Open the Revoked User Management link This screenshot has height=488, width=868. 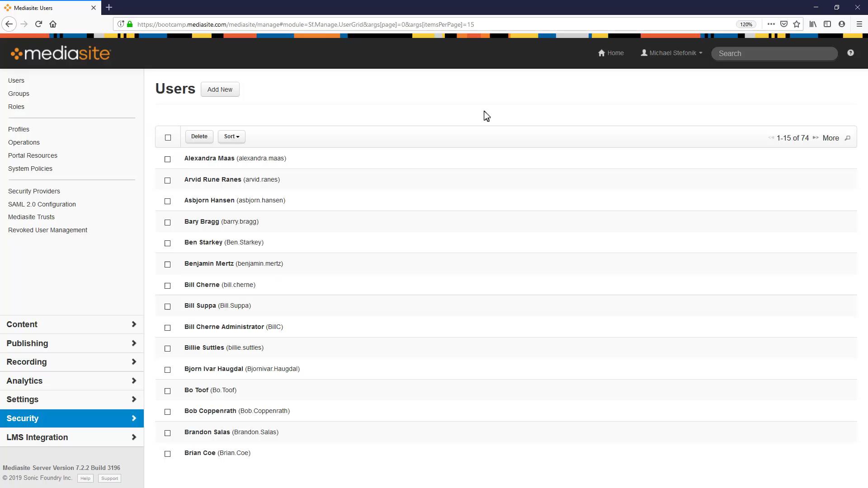pos(47,230)
